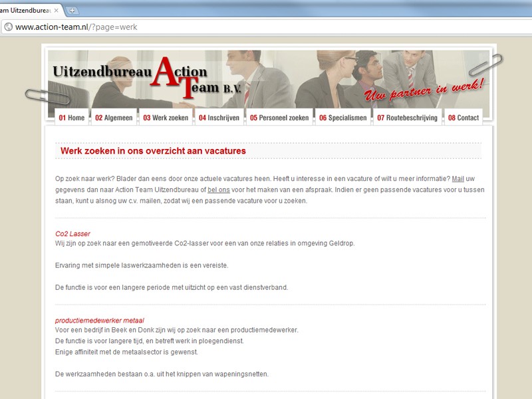Click the productiemedewerker metaal vacancy title
532x399 pixels.
pyautogui.click(x=99, y=321)
